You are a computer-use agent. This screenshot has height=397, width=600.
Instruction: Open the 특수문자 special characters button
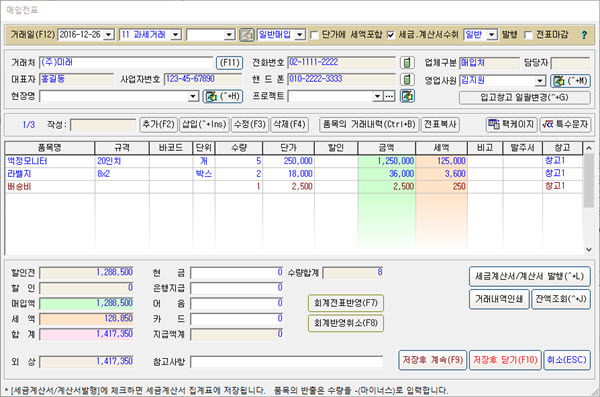click(x=565, y=124)
